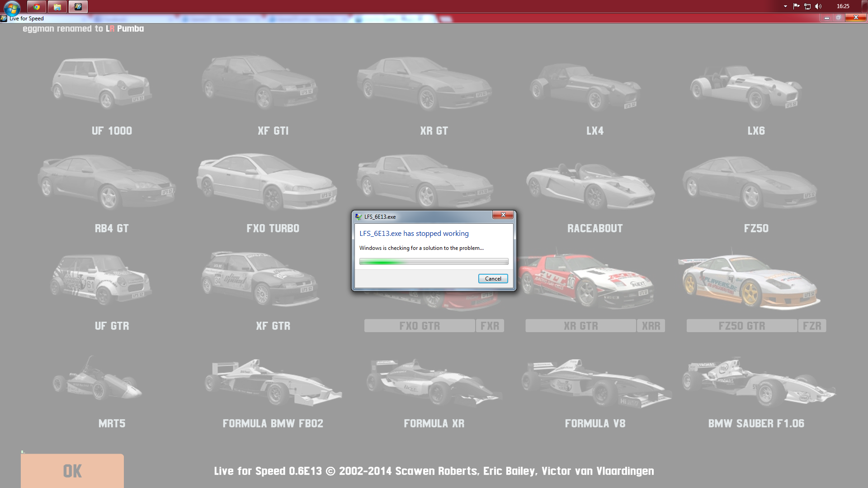The width and height of the screenshot is (868, 488).
Task: Select the FZ50 GTR race car
Action: pos(750,282)
